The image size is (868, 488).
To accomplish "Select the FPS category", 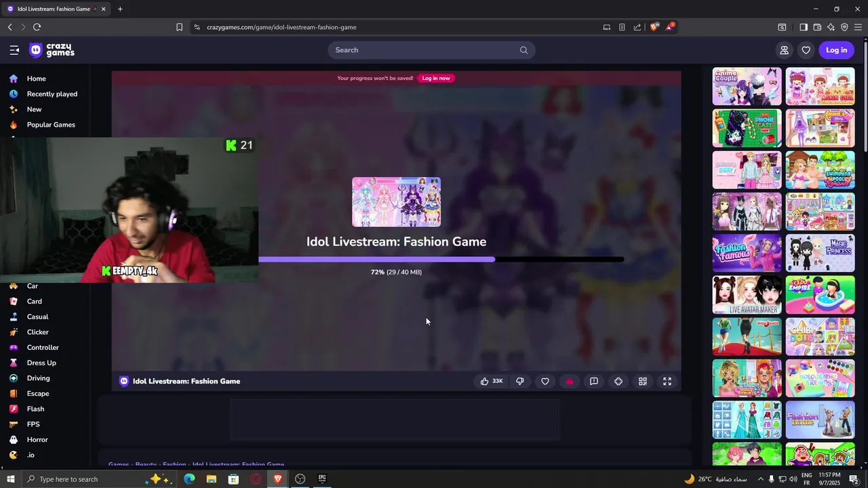I will pos(33,424).
